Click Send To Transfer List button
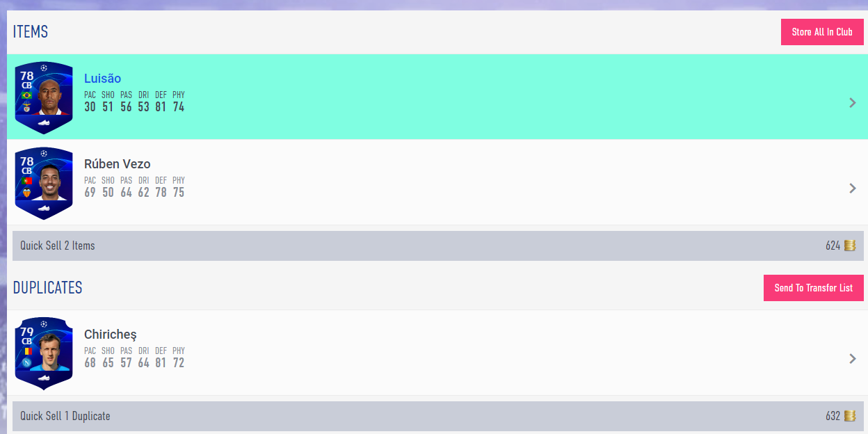Image resolution: width=868 pixels, height=434 pixels. point(814,288)
